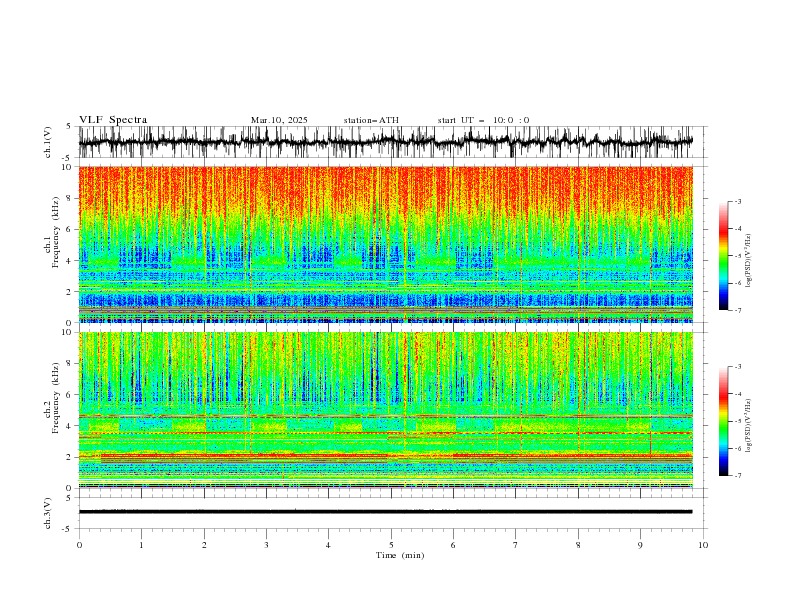Click the "VLF Spectra" plot title
This screenshot has width=792, height=612.
[113, 120]
